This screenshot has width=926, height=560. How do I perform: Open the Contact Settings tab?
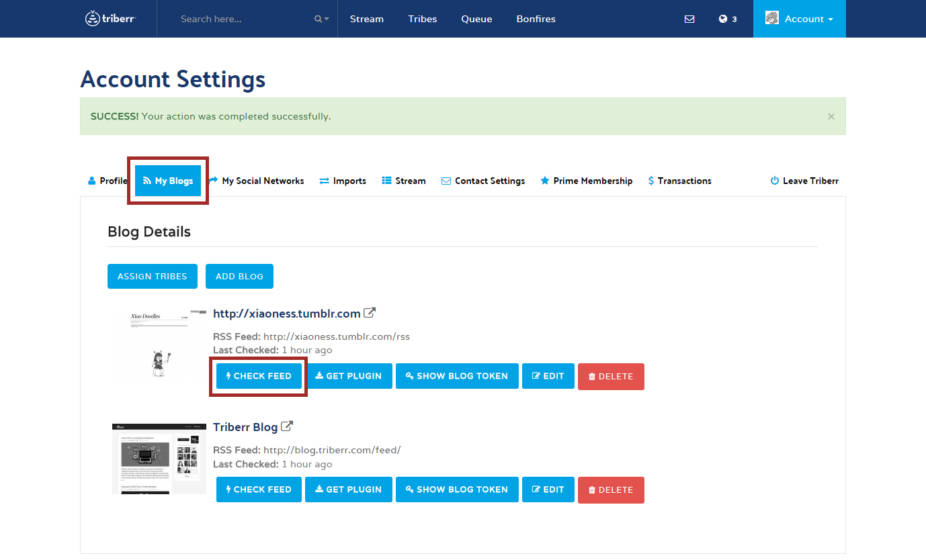[483, 181]
